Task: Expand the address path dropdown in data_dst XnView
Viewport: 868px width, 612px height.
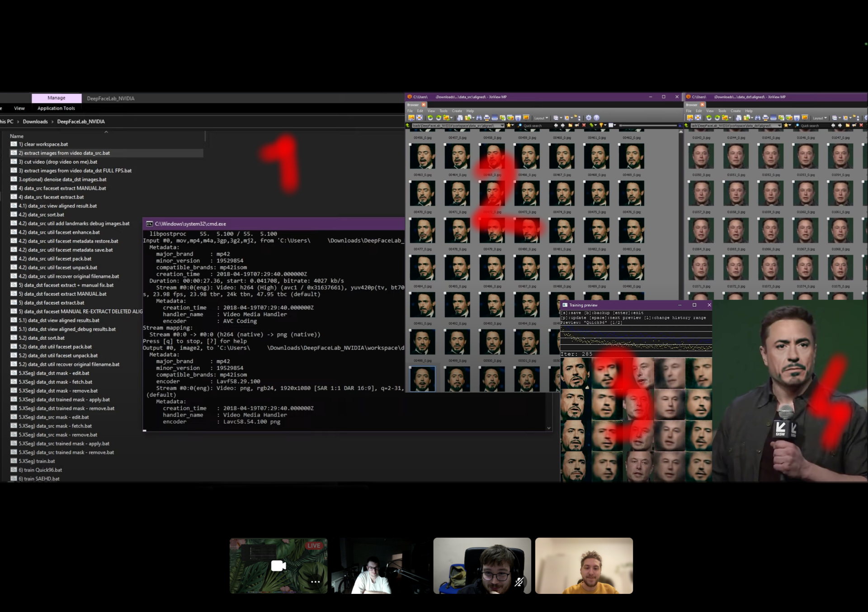Action: coord(779,125)
